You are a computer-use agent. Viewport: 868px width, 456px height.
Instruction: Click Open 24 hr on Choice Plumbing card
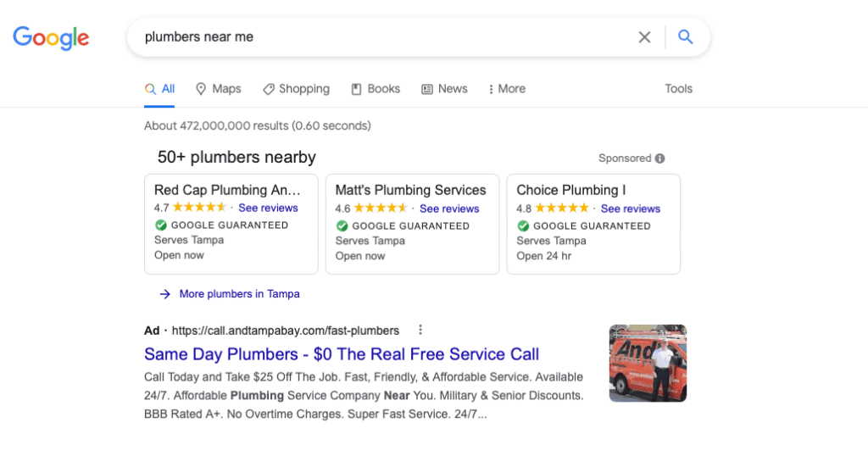(543, 256)
